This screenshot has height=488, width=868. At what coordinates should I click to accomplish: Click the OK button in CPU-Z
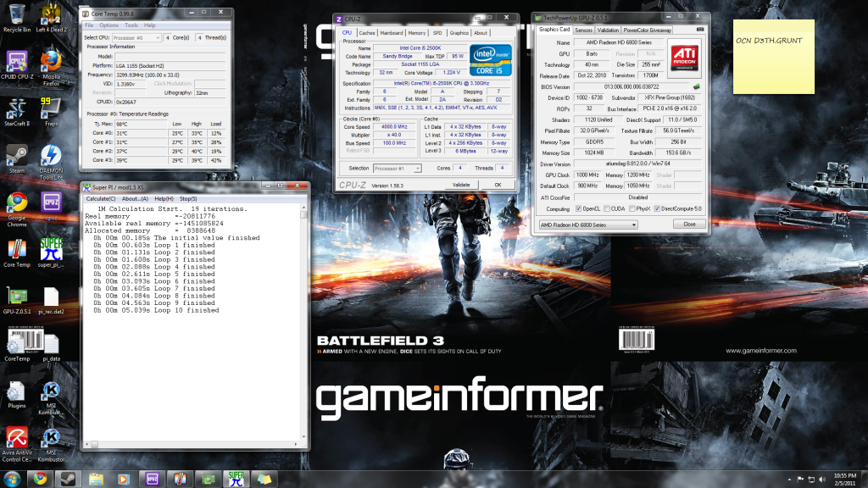[x=498, y=185]
